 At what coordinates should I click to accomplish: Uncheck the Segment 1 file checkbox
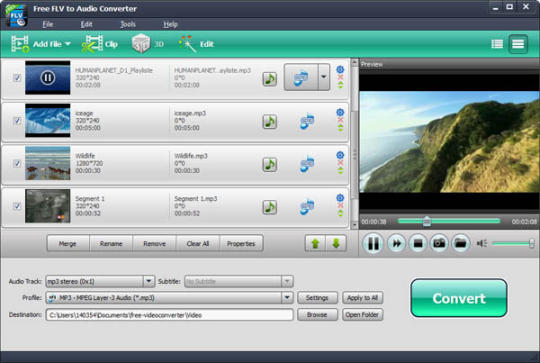click(17, 206)
